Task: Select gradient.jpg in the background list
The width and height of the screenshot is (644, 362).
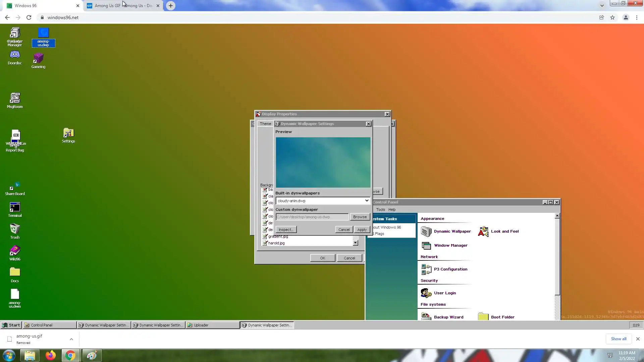Action: pos(278,237)
